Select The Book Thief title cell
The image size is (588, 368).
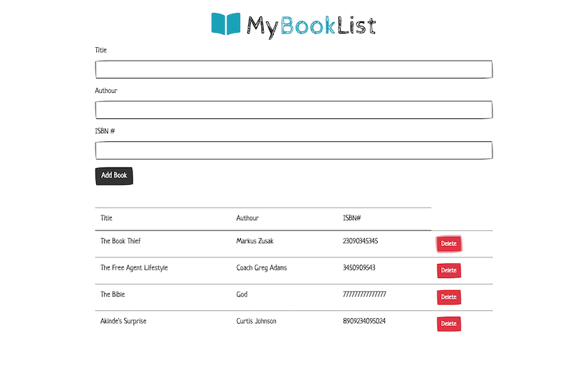[120, 241]
